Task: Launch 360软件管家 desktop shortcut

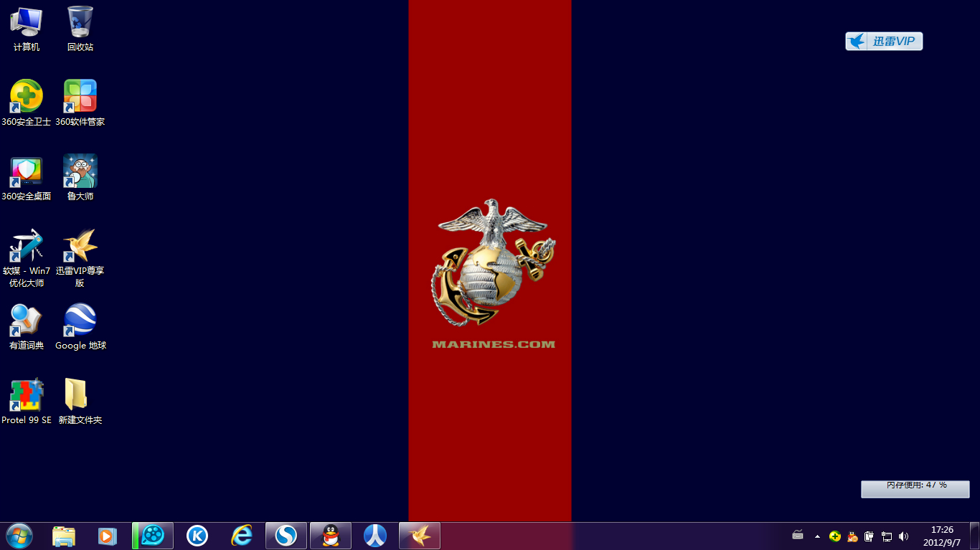Action: click(80, 103)
